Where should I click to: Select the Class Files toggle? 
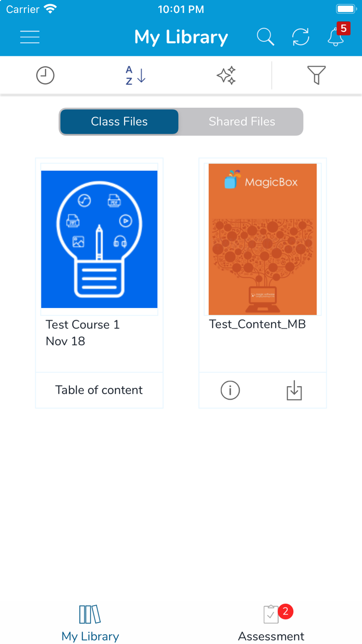[x=119, y=121]
